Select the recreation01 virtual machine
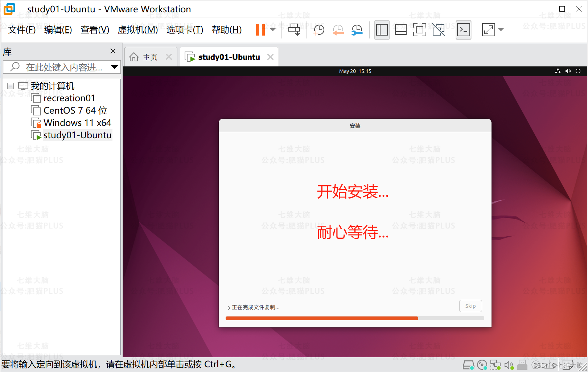The height and width of the screenshot is (372, 588). pyautogui.click(x=69, y=98)
